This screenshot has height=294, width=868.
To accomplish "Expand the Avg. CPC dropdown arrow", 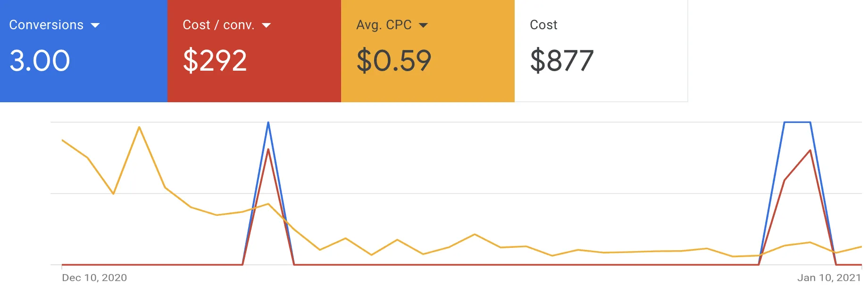I will click(424, 25).
